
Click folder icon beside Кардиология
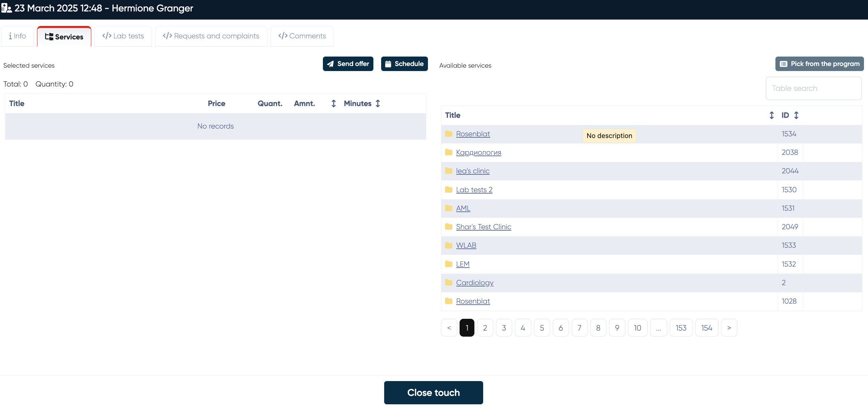(448, 152)
